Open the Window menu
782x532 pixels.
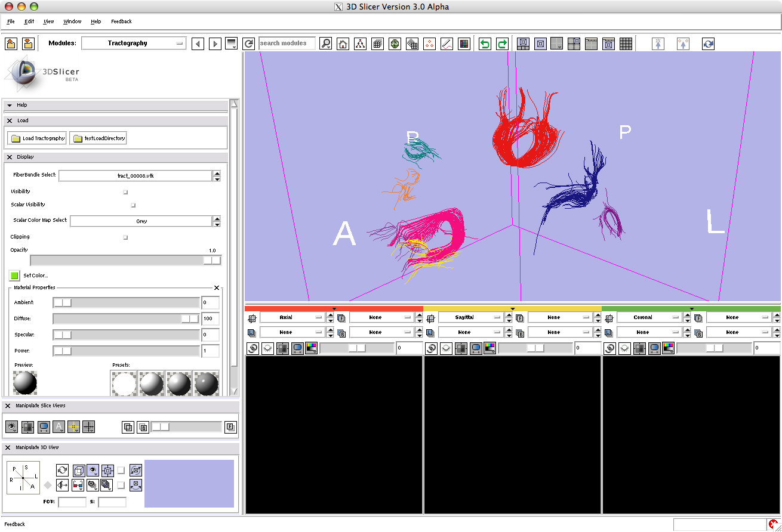click(72, 21)
